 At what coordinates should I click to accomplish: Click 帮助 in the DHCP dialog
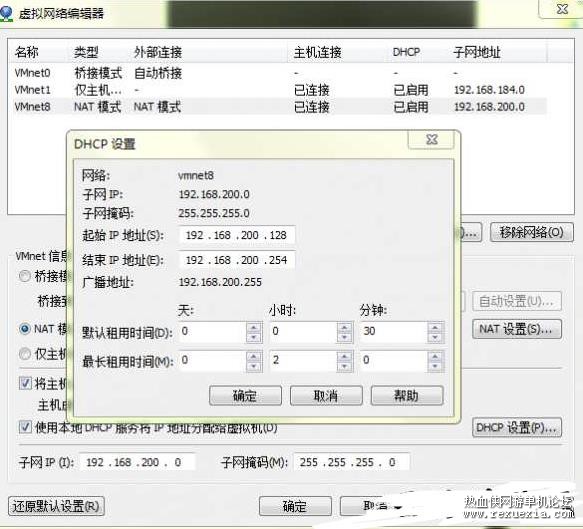pos(407,396)
